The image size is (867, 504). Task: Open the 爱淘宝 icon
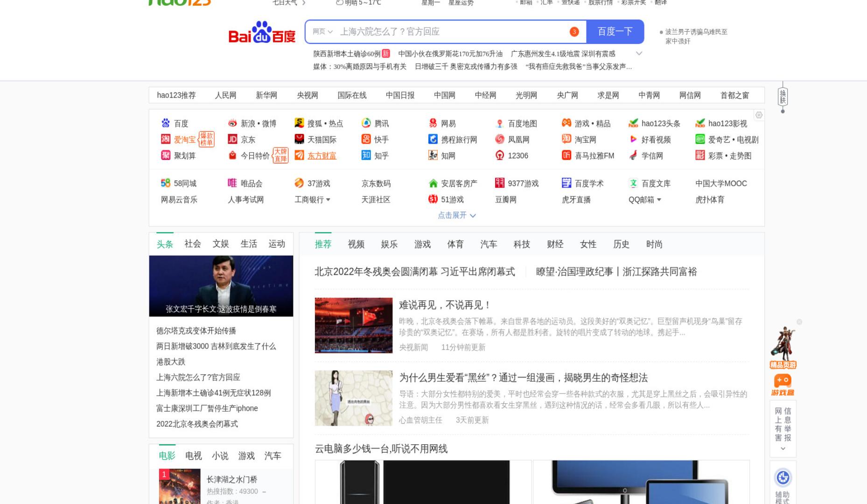pos(166,139)
